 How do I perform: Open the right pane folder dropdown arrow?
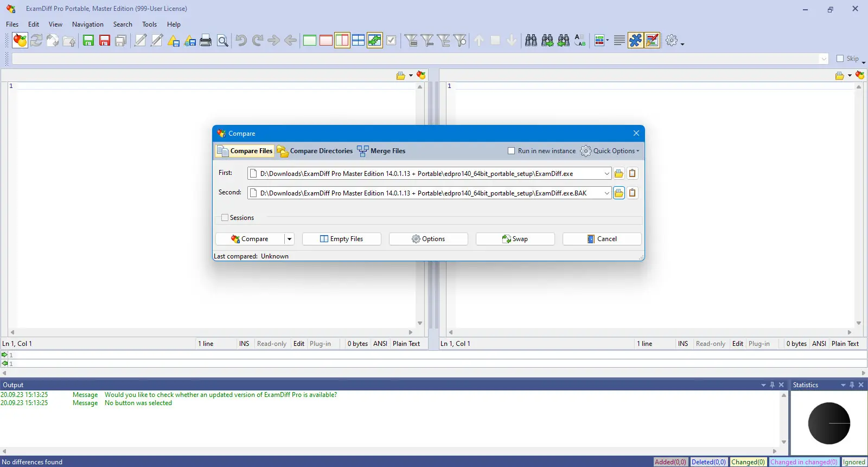850,75
